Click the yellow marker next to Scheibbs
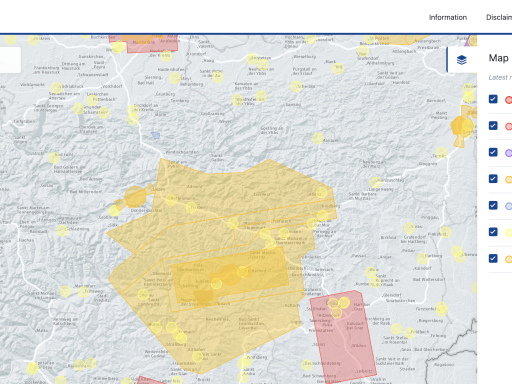512x384 pixels. click(296, 86)
